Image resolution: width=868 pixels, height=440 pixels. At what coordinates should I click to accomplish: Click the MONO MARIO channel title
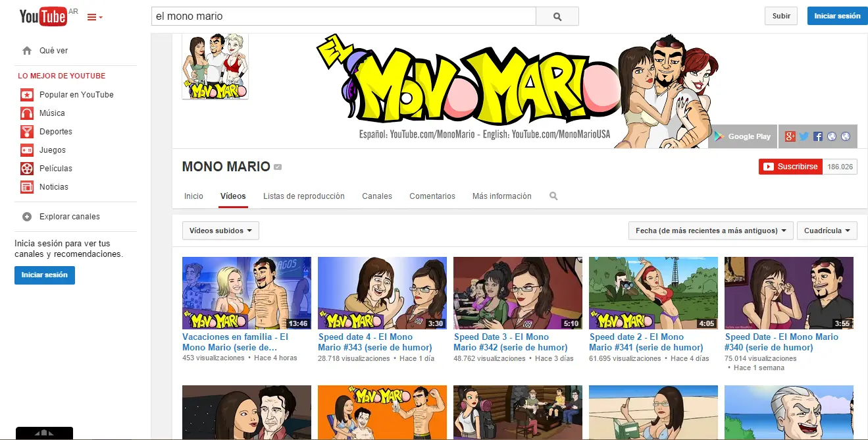coord(226,167)
